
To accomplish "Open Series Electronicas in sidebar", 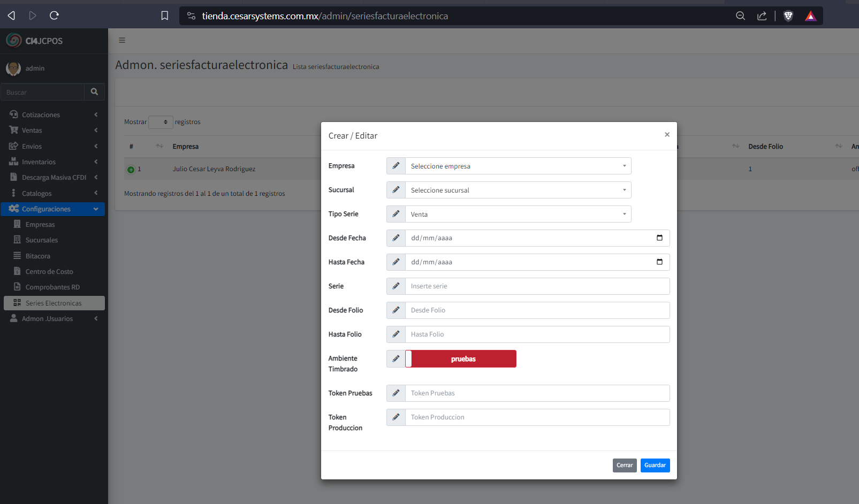I will tap(54, 303).
